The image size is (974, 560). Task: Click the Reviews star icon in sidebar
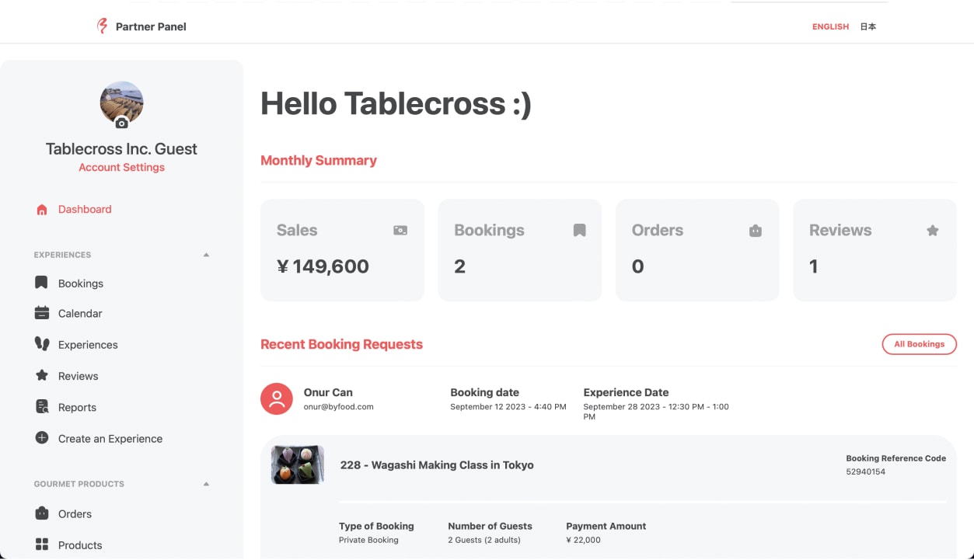[42, 375]
